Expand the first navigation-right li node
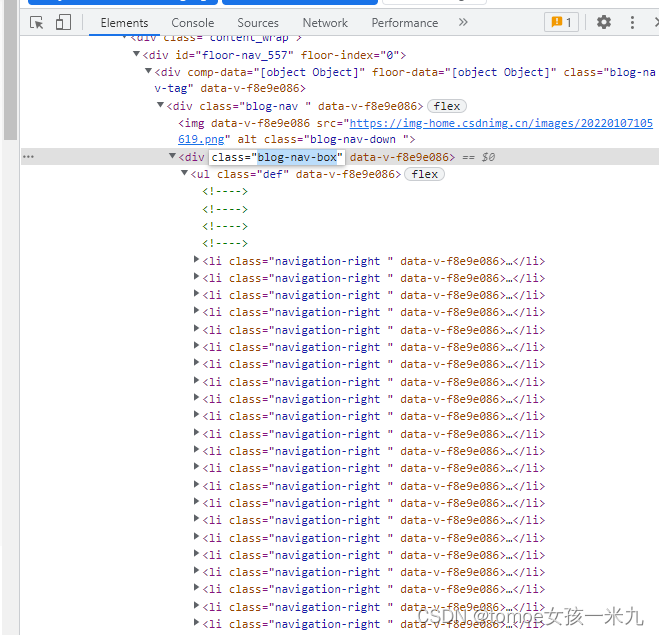This screenshot has height=635, width=659. 196,259
